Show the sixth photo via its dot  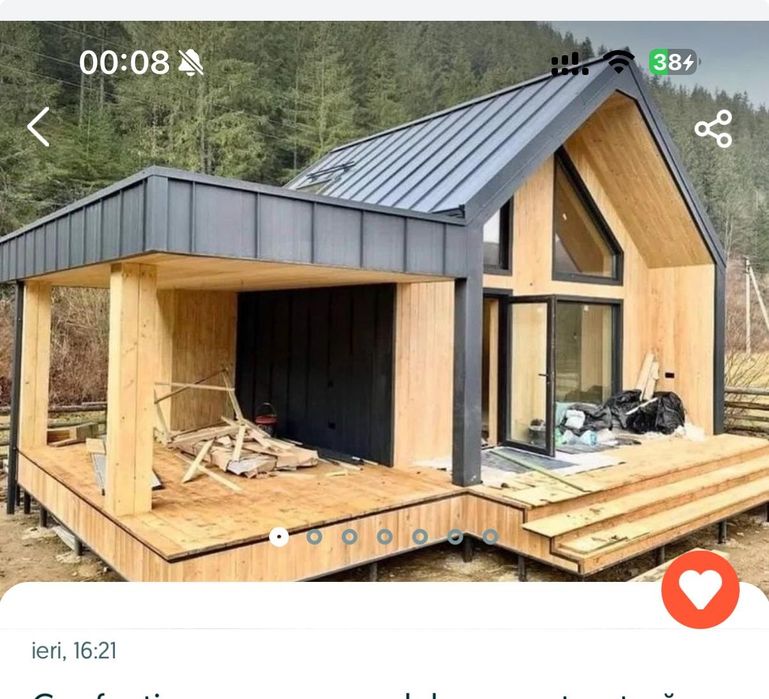456,537
